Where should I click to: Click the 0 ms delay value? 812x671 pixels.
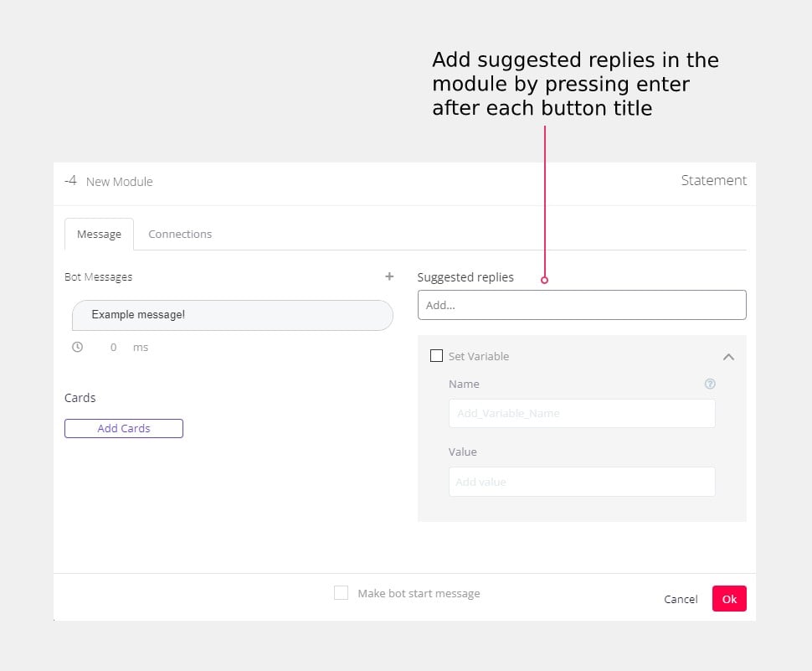113,346
